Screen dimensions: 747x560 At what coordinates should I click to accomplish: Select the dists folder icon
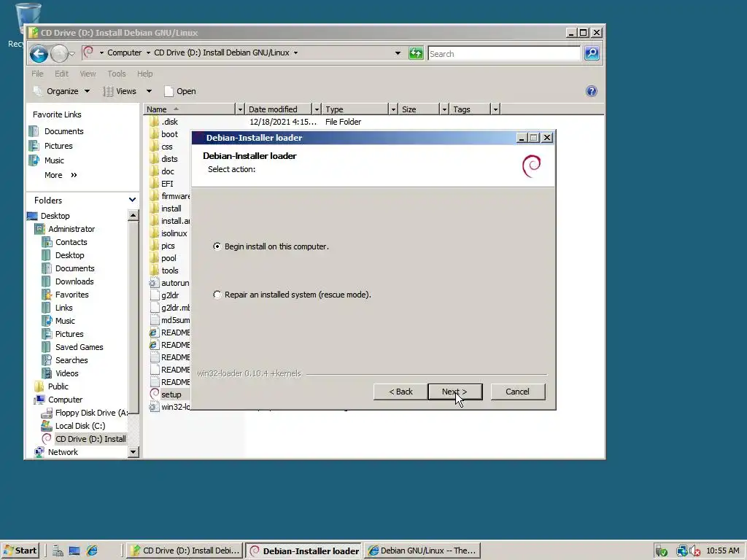(154, 158)
